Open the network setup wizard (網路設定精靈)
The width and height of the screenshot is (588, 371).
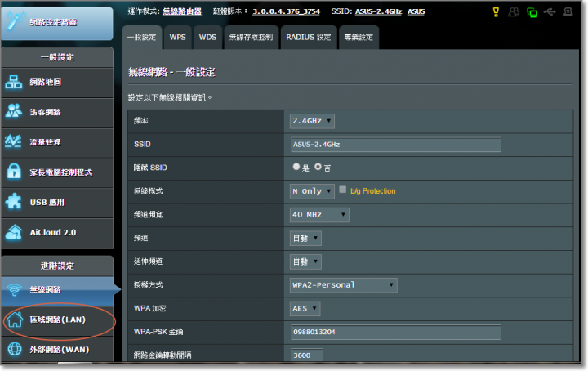click(x=57, y=23)
